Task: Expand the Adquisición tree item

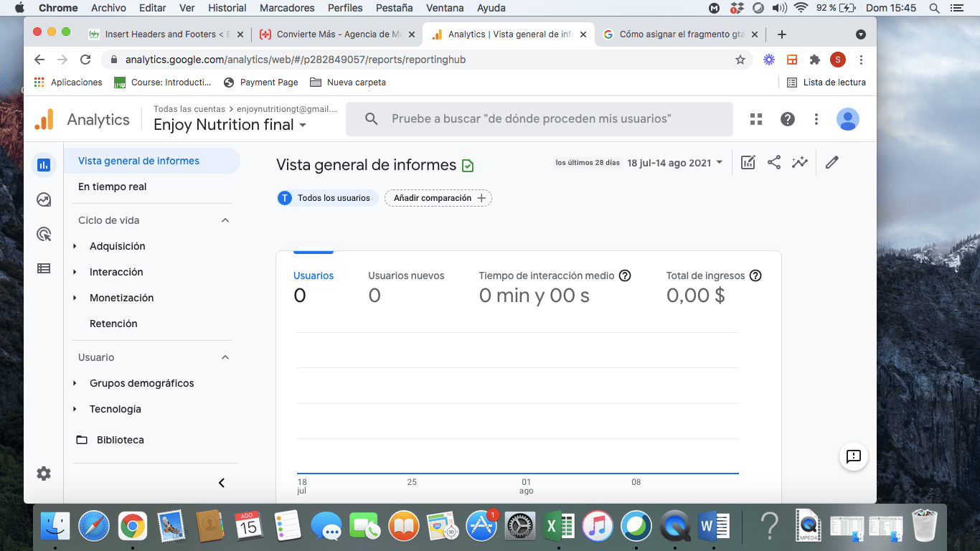Action: (x=75, y=246)
